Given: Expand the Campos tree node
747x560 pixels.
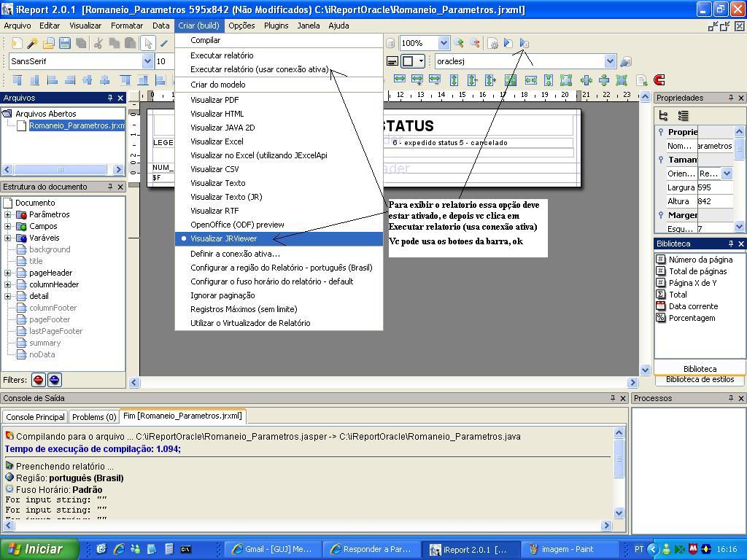Looking at the screenshot, I should (7, 226).
